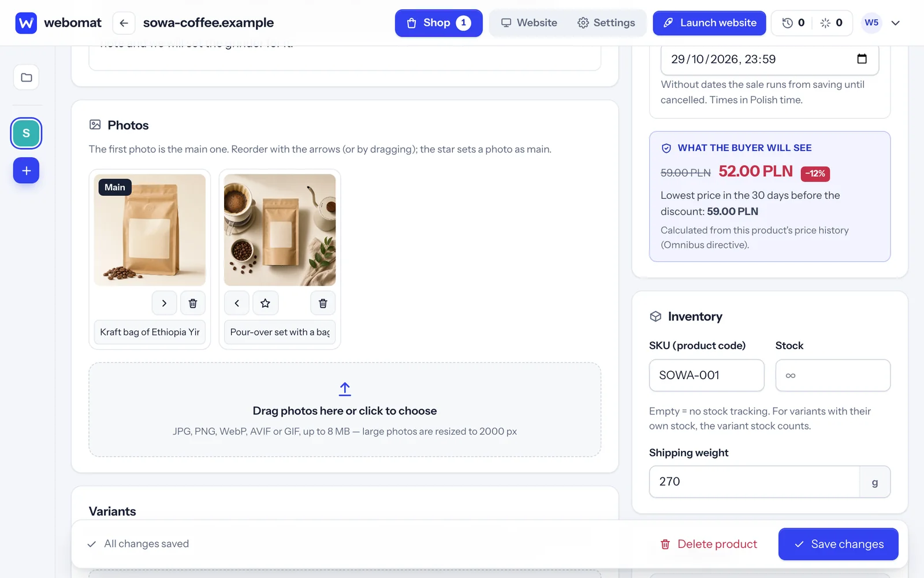924x578 pixels.
Task: Switch to the Website tab
Action: click(529, 23)
